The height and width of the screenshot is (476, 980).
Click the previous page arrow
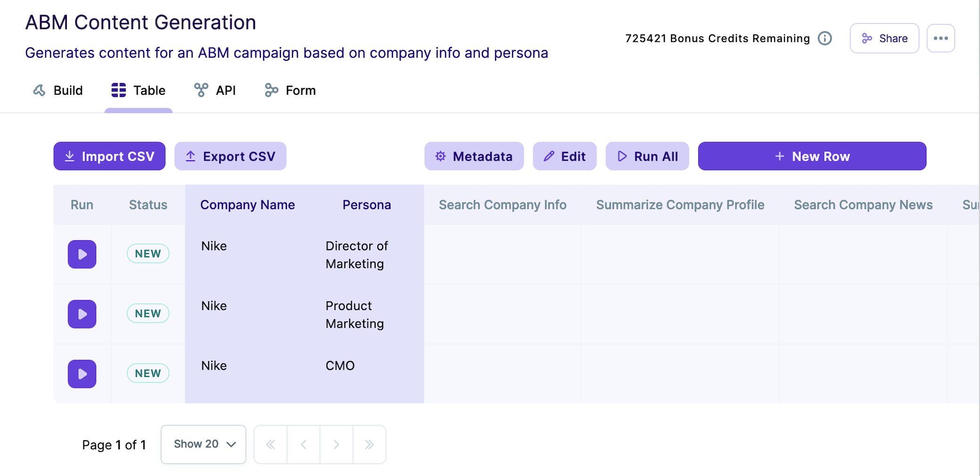coord(303,444)
